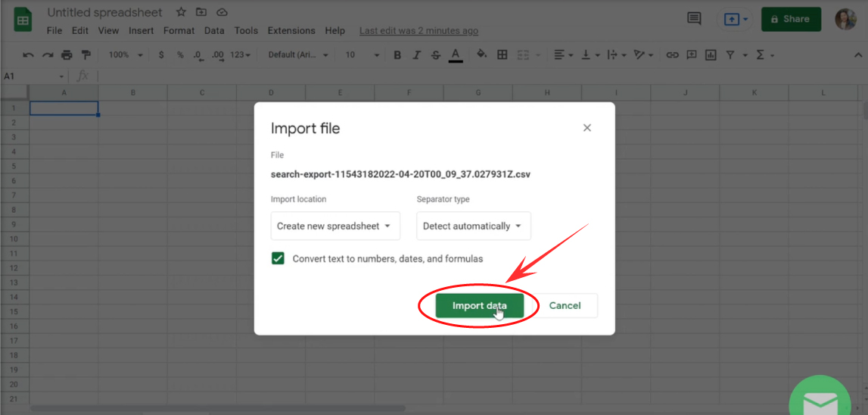The width and height of the screenshot is (868, 415).
Task: Open the zoom 100% dropdown
Action: 126,55
